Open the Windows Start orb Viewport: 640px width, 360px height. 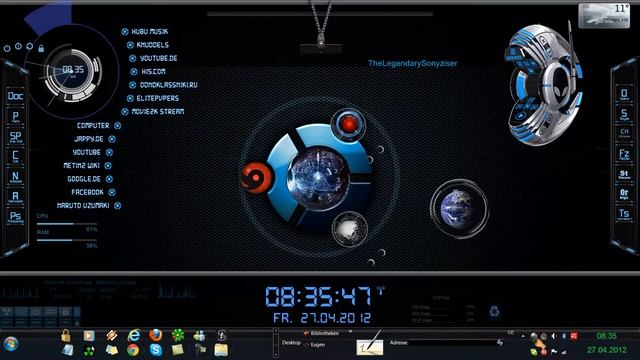point(11,344)
